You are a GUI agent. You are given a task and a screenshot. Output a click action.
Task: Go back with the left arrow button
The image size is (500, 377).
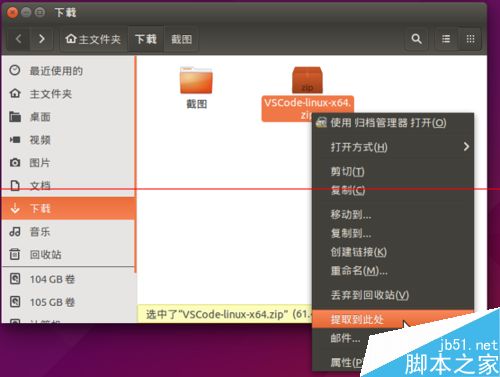[19, 39]
